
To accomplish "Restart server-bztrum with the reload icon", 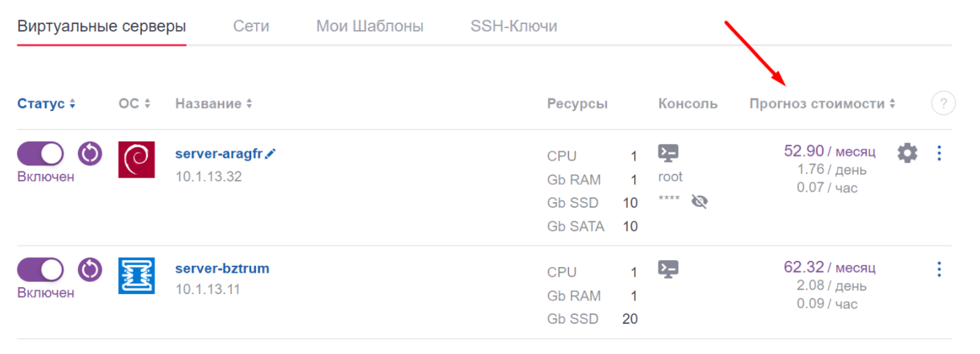I will click(x=90, y=269).
